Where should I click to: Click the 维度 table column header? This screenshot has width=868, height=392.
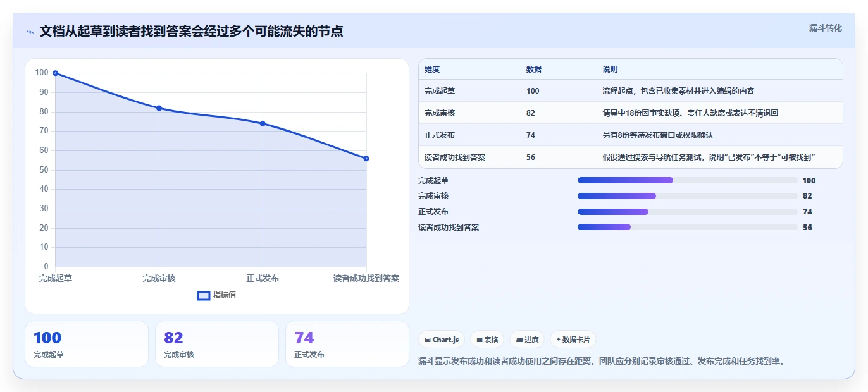tap(432, 70)
